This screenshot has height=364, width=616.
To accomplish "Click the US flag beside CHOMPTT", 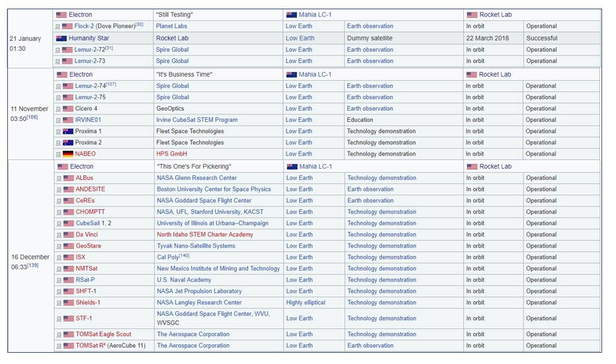I will [69, 212].
